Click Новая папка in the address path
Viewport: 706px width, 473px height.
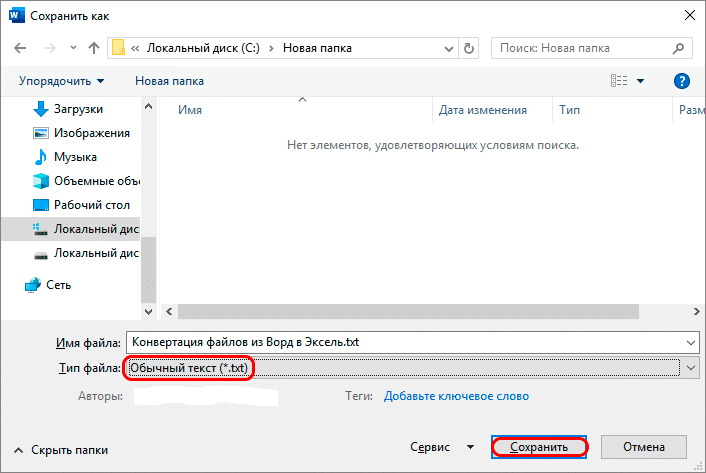(x=317, y=48)
